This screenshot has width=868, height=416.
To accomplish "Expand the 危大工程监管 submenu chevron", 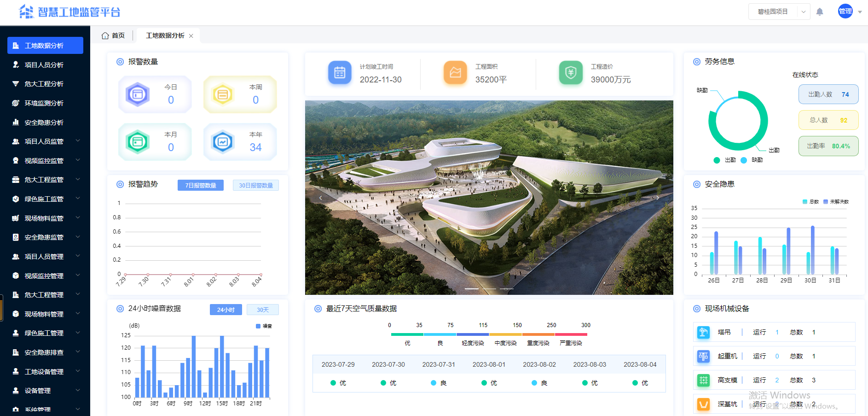I will tap(78, 179).
